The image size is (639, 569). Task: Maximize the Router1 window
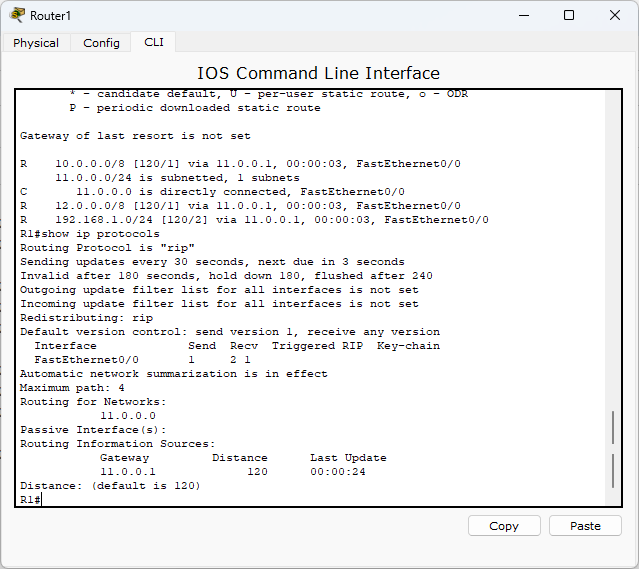pos(569,15)
